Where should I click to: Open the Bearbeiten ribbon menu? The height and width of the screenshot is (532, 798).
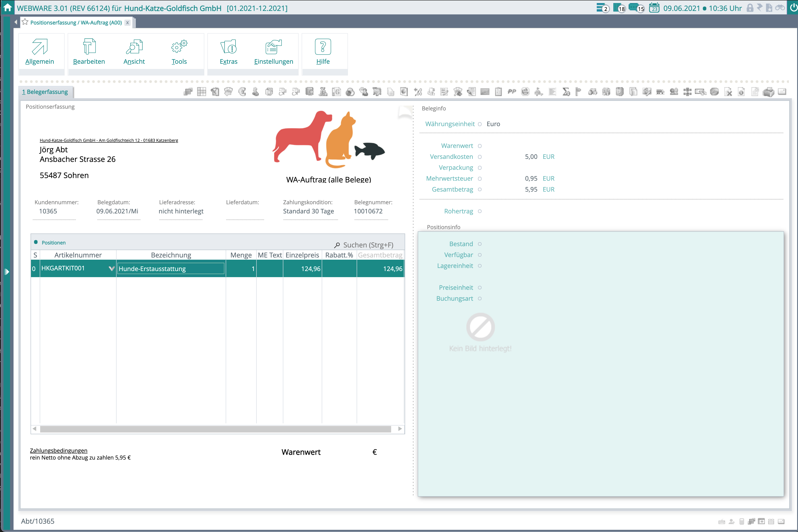click(x=89, y=52)
